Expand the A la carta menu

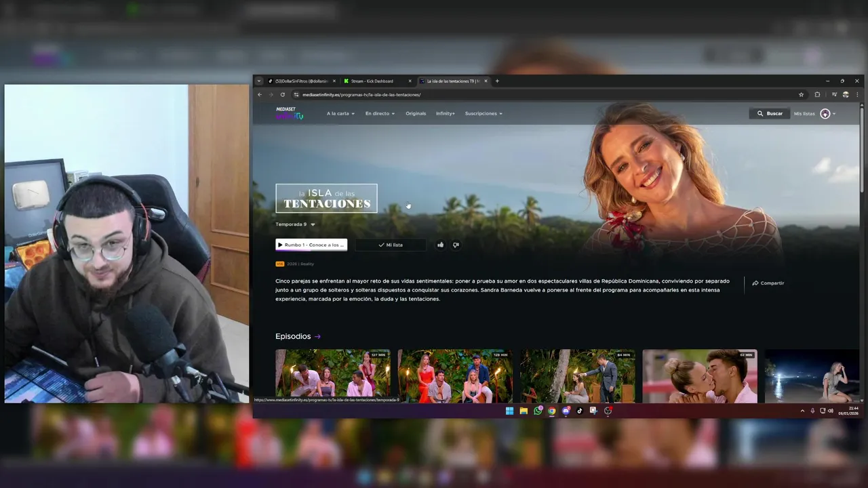[340, 114]
